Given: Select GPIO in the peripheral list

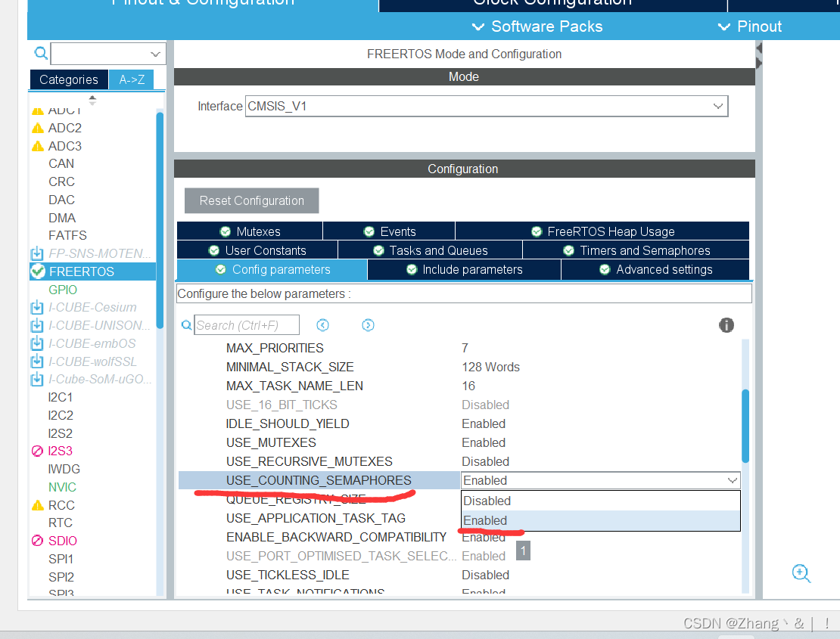Looking at the screenshot, I should click(63, 290).
